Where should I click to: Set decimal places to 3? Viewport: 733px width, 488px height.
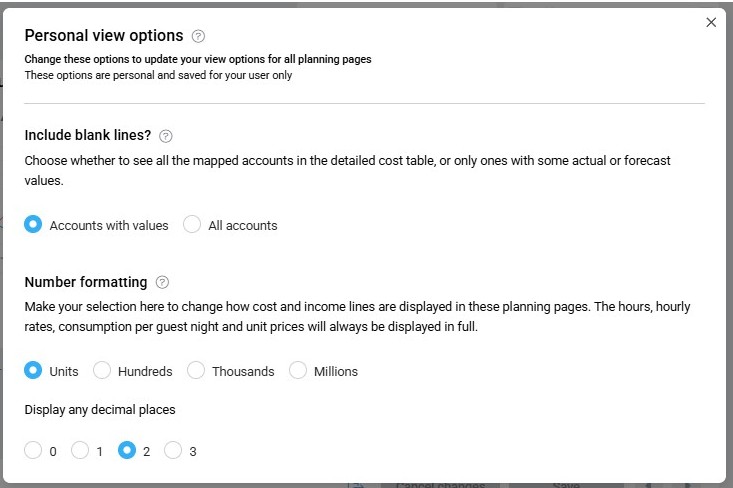(173, 451)
